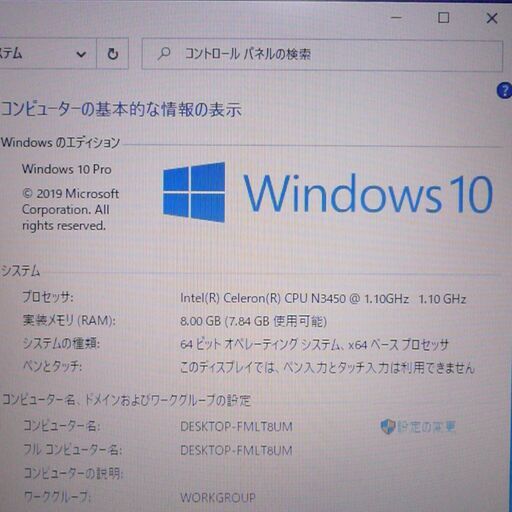Click the pen and touch availability text
Image resolution: width=512 pixels, height=512 pixels.
[327, 368]
